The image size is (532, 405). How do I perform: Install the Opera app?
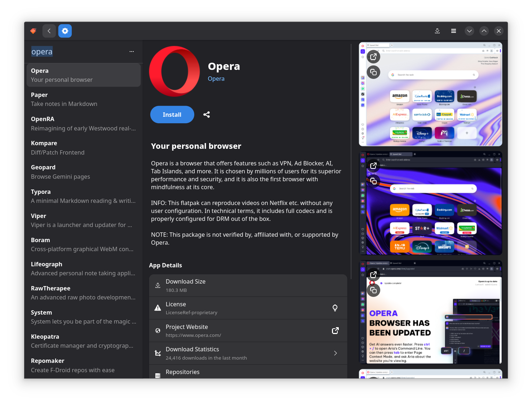(x=172, y=115)
